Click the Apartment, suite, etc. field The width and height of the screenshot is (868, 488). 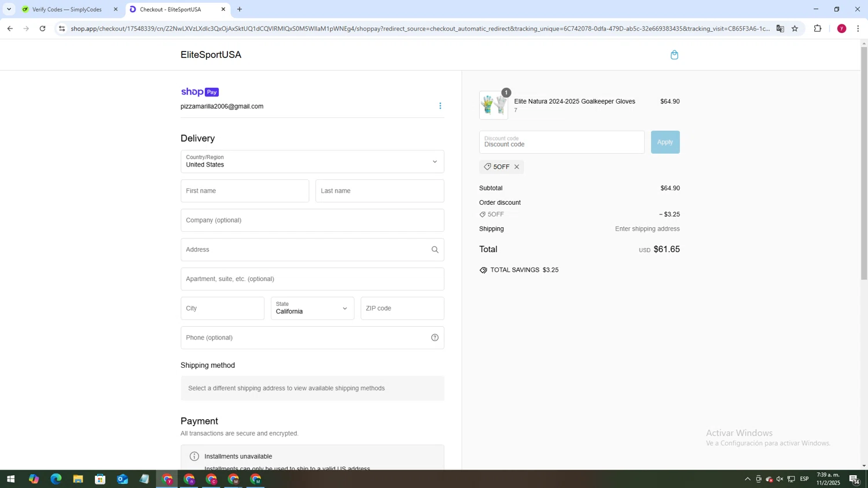312,279
